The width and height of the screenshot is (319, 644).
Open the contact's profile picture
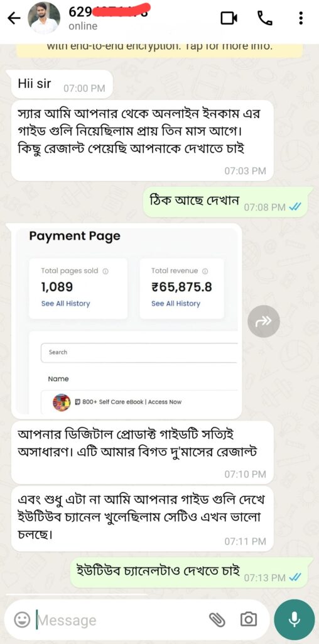point(44,18)
